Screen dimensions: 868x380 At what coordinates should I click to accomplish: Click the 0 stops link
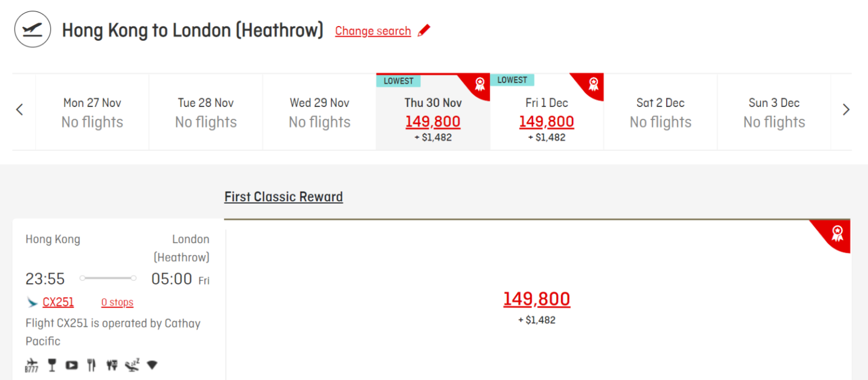pyautogui.click(x=118, y=303)
